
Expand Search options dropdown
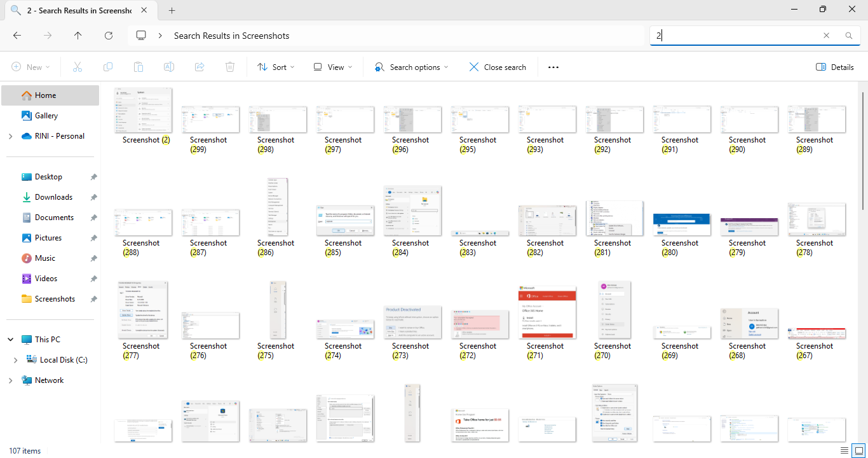[x=412, y=67]
